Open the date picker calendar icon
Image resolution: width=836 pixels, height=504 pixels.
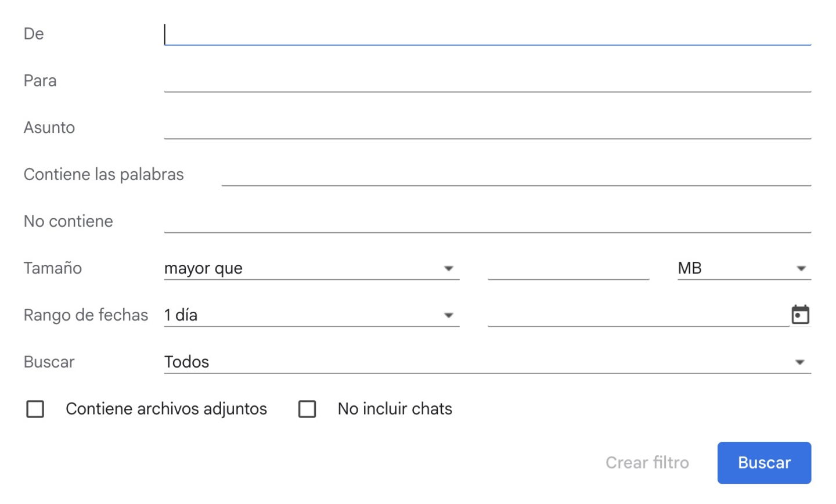(x=801, y=315)
